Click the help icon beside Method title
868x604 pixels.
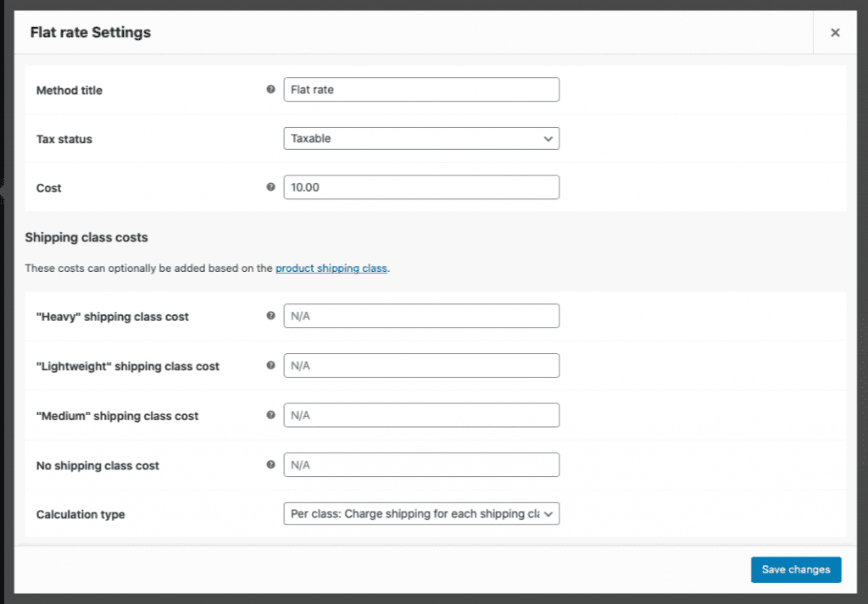(270, 89)
